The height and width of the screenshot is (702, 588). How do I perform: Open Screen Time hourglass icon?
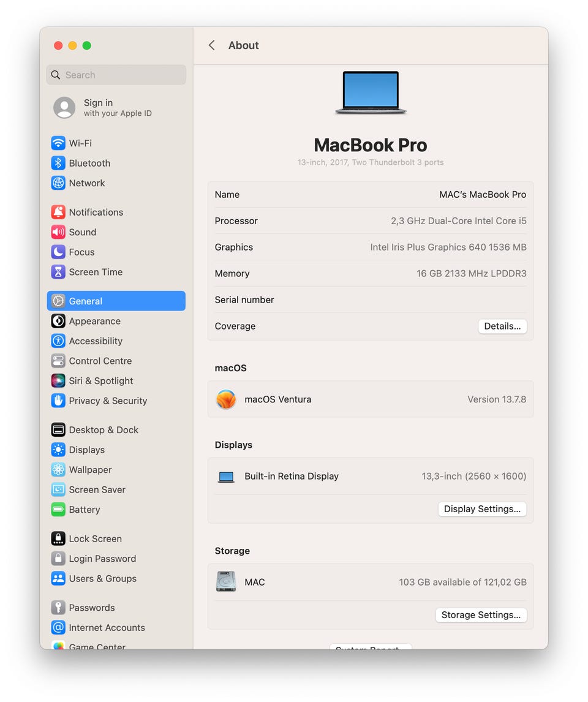coord(58,272)
